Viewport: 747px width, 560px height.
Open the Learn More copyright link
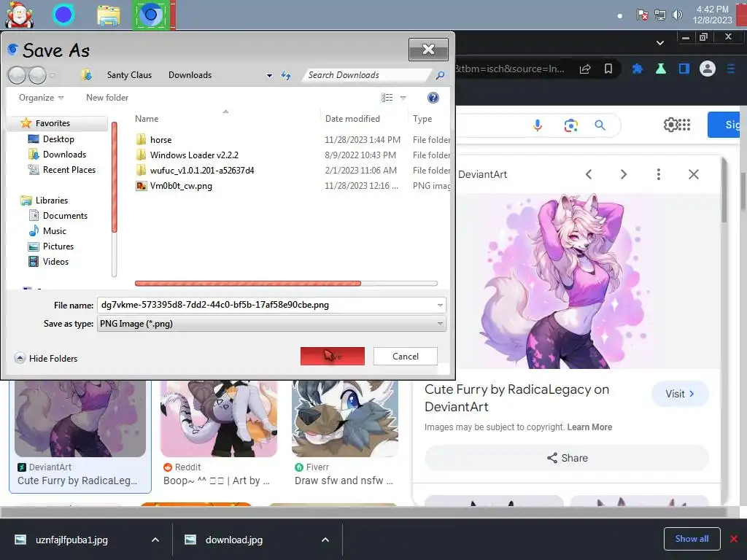click(x=589, y=427)
